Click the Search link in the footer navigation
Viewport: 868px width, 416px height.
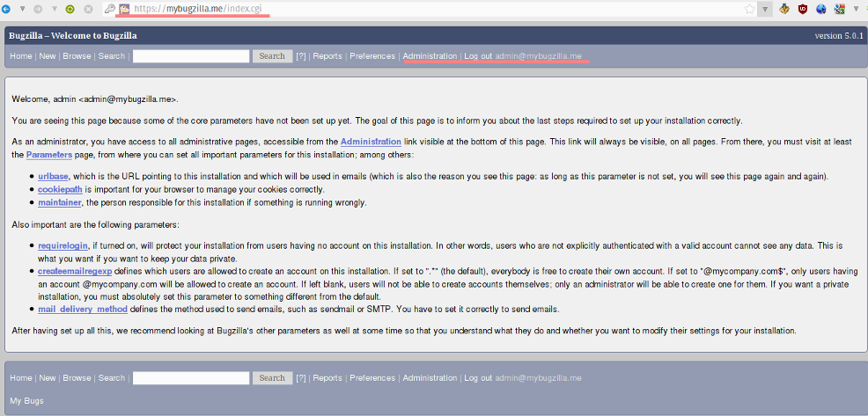[112, 378]
